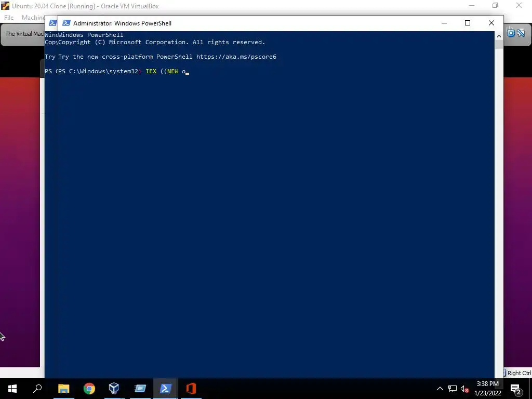Open the VirtualBox File menu
532x399 pixels.
(x=9, y=17)
